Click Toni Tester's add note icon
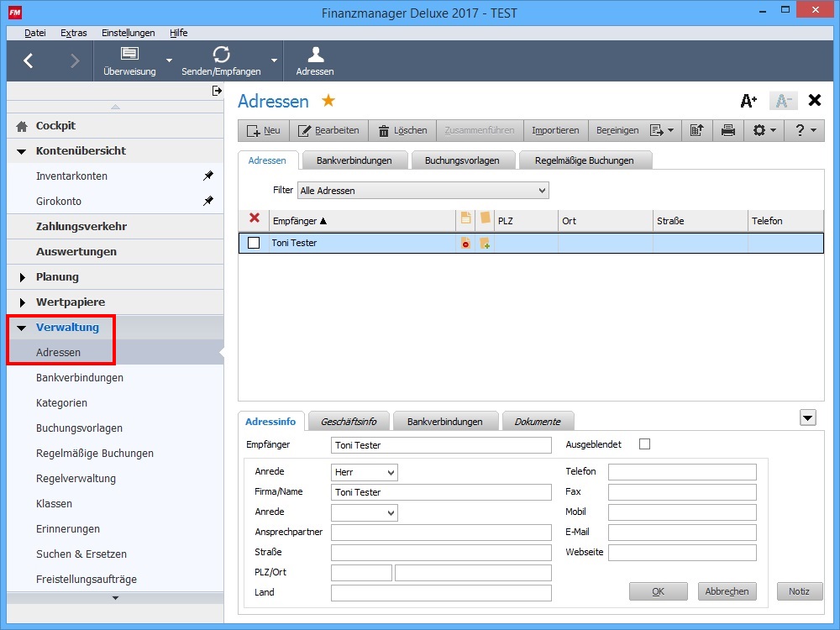This screenshot has height=630, width=840. pyautogui.click(x=485, y=244)
